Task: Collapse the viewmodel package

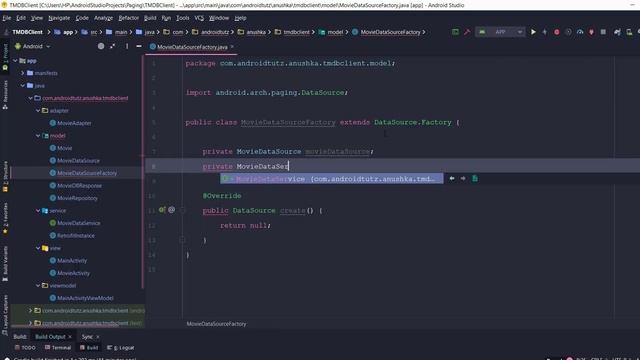Action: click(38, 286)
